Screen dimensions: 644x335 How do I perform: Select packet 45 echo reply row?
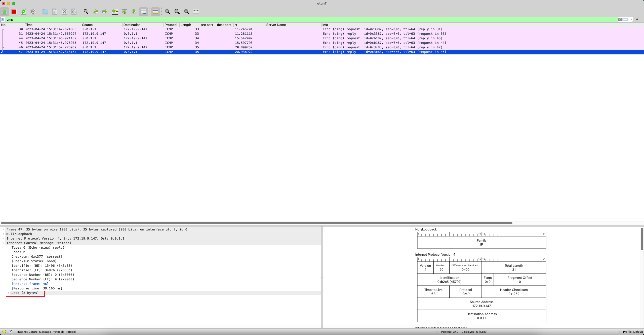322,43
